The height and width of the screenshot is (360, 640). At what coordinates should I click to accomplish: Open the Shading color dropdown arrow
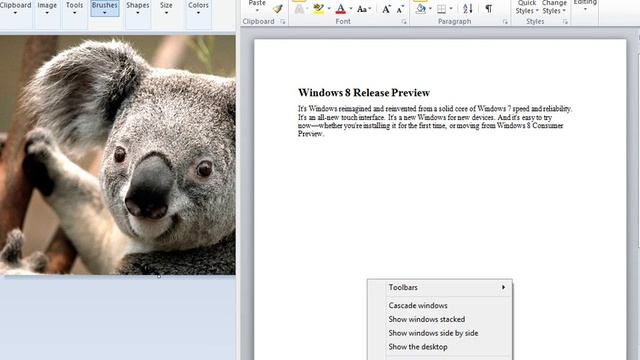pyautogui.click(x=430, y=9)
